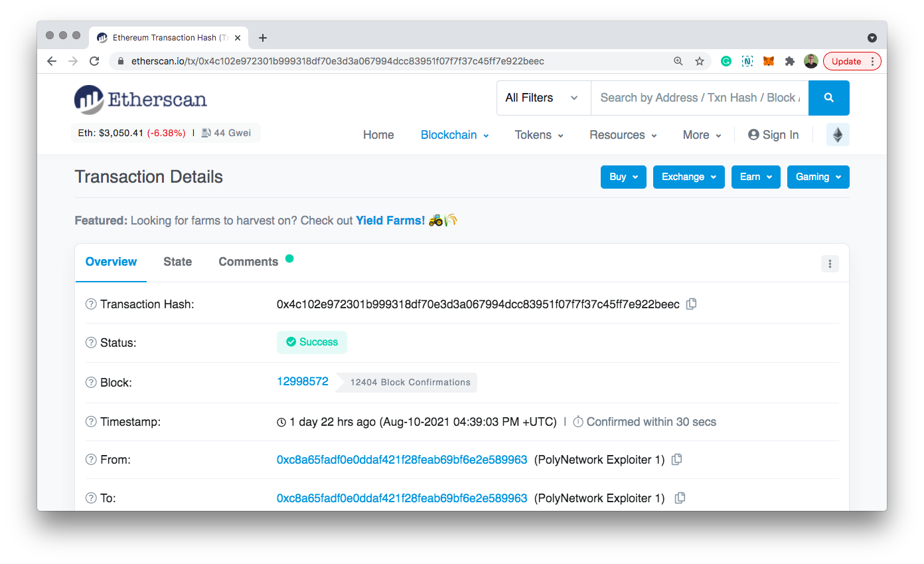
Task: Open transaction options via three-dot kebab icon
Action: coord(830,264)
